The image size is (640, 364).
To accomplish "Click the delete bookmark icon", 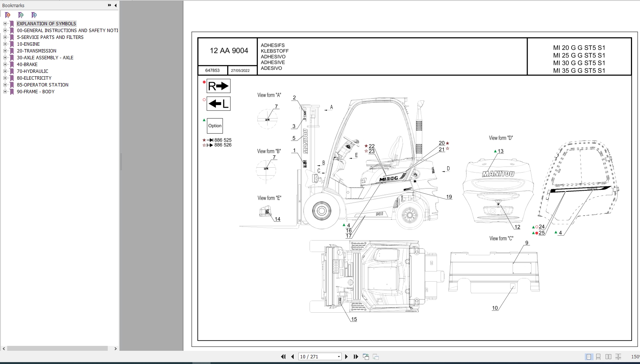I will (8, 15).
